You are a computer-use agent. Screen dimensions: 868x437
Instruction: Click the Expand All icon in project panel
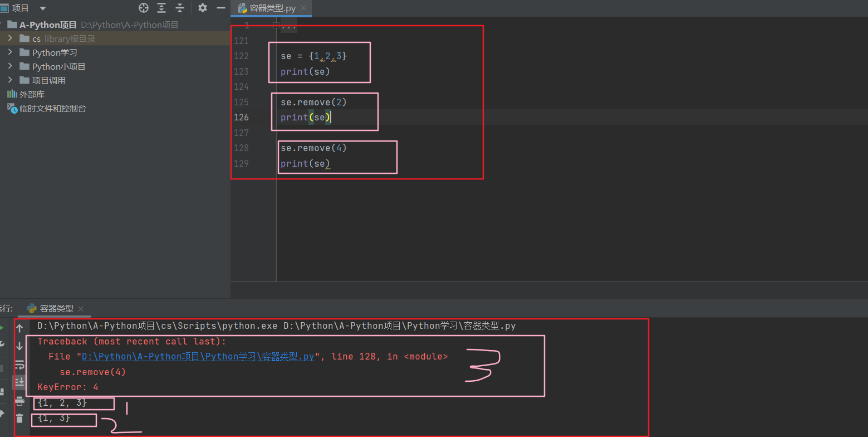(x=161, y=8)
